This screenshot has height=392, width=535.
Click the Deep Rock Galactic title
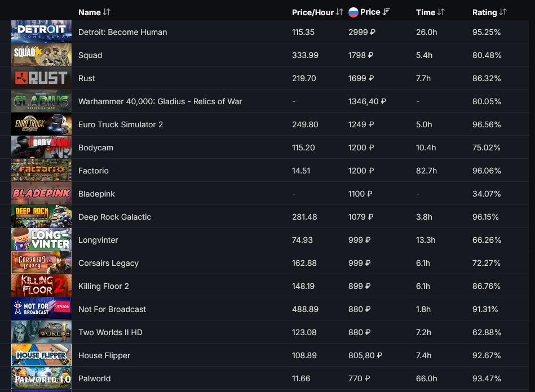pos(114,217)
